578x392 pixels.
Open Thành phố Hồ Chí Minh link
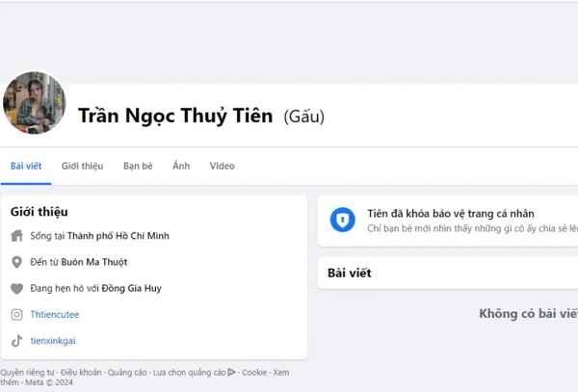(131, 236)
